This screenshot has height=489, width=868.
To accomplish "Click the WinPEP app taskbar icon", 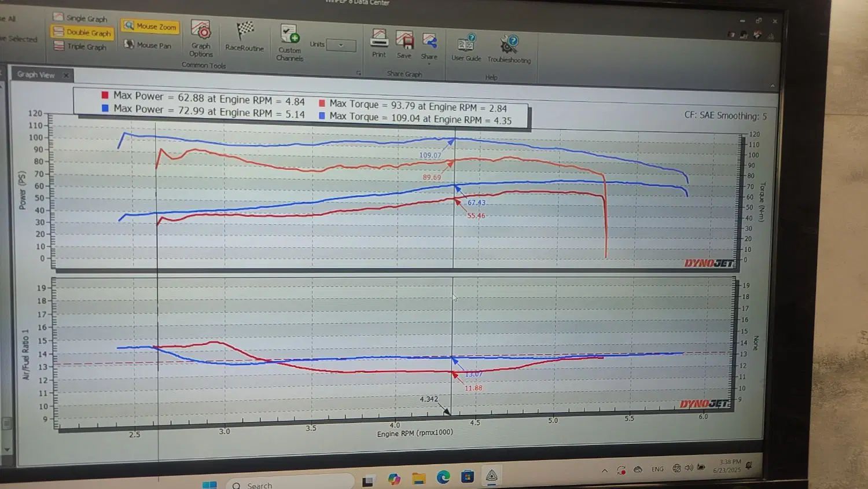I will [492, 476].
